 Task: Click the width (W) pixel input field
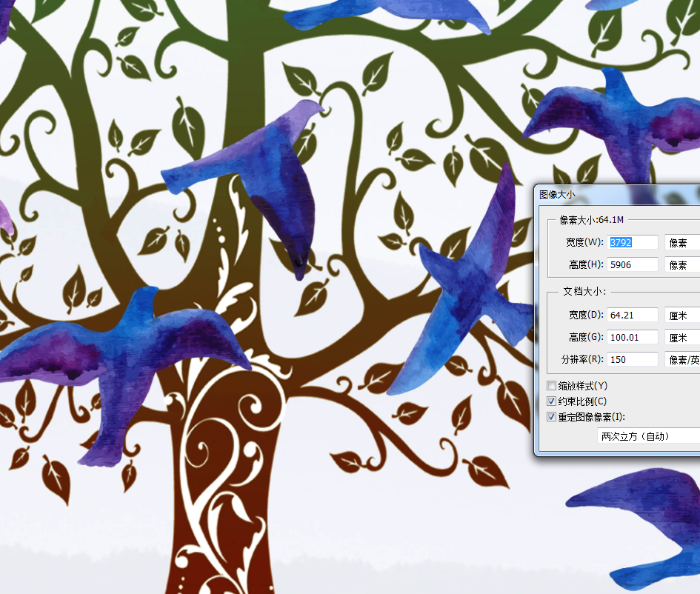pos(632,242)
